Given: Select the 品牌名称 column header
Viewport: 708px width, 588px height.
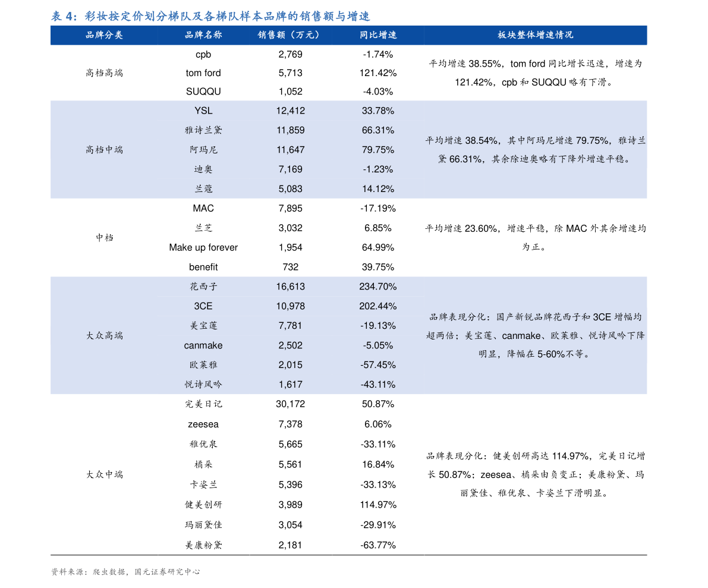Looking at the screenshot, I should pyautogui.click(x=203, y=35).
